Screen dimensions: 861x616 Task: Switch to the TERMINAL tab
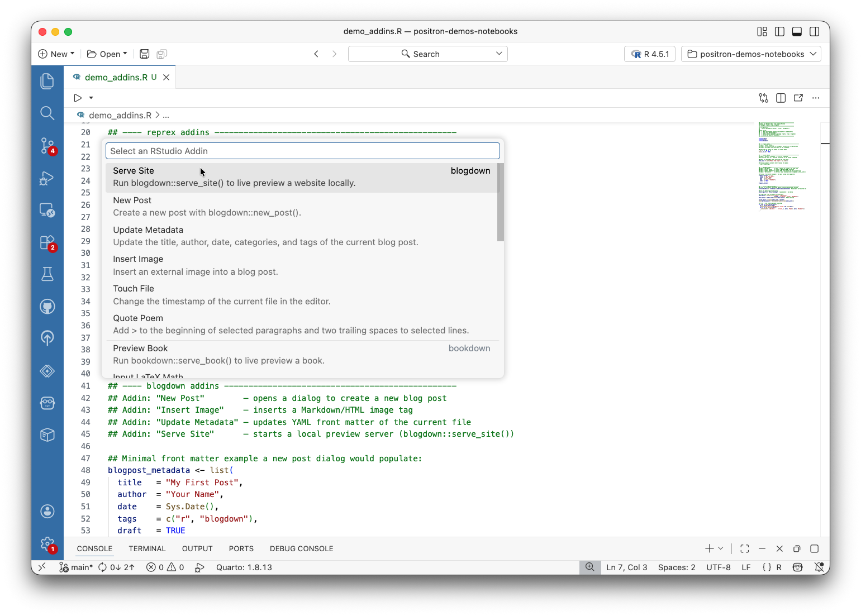(x=147, y=548)
